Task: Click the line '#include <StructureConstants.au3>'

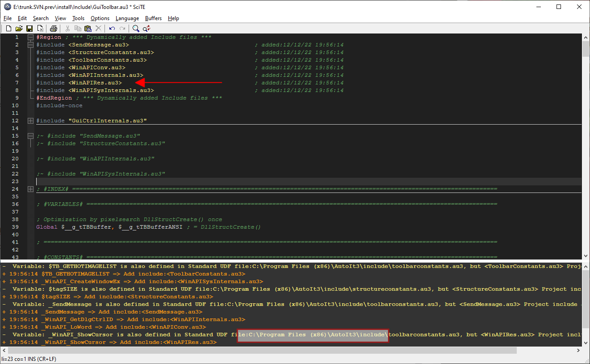Action: pos(95,53)
